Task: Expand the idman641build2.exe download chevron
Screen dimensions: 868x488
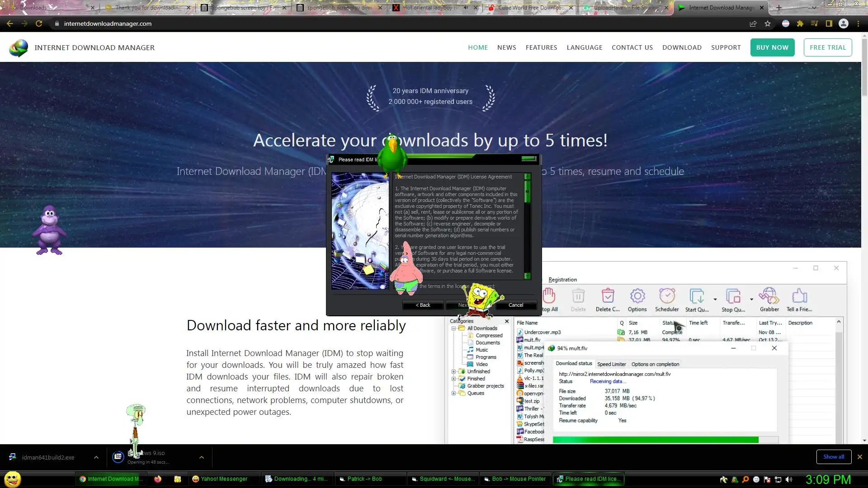Action: pyautogui.click(x=96, y=457)
